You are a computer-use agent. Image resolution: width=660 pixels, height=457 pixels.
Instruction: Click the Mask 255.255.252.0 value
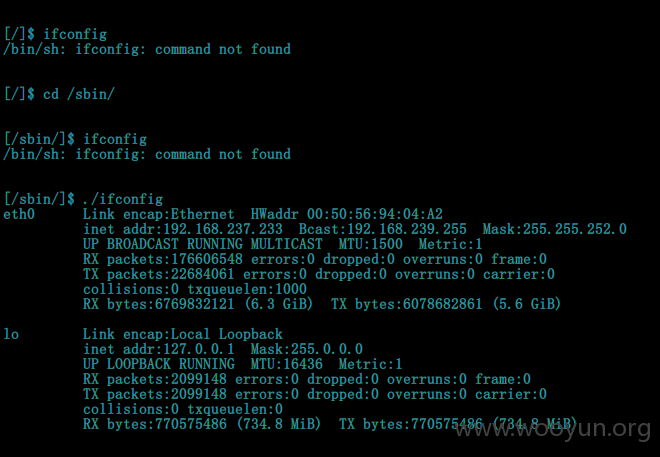554,229
